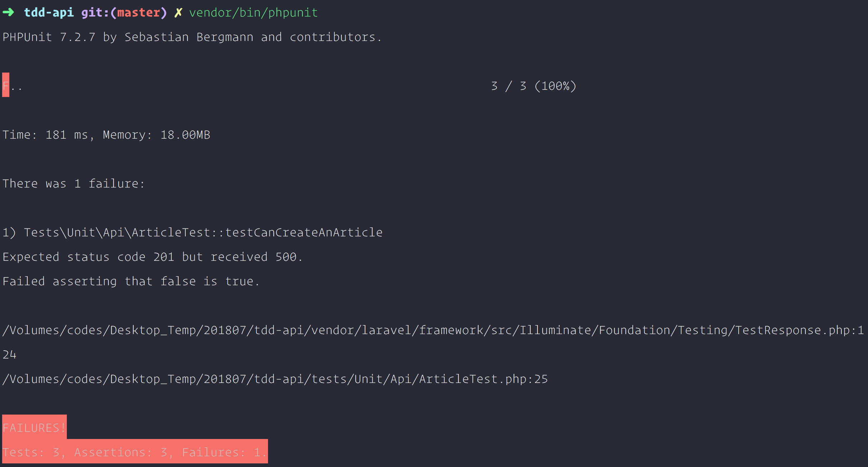Click the green prompt arrow
The height and width of the screenshot is (467, 868).
(x=8, y=13)
